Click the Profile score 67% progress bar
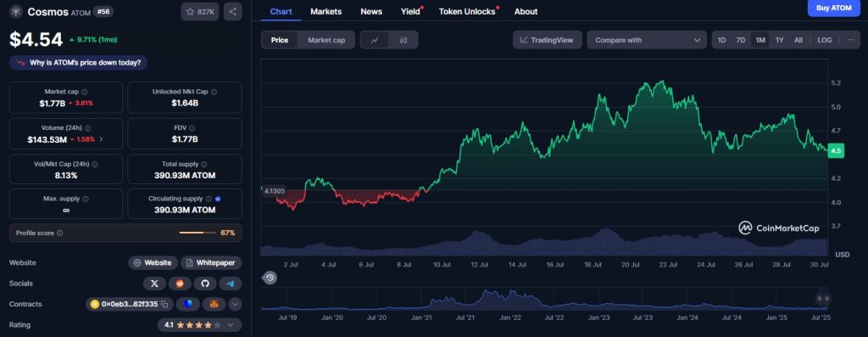Image resolution: width=868 pixels, height=337 pixels. (198, 233)
